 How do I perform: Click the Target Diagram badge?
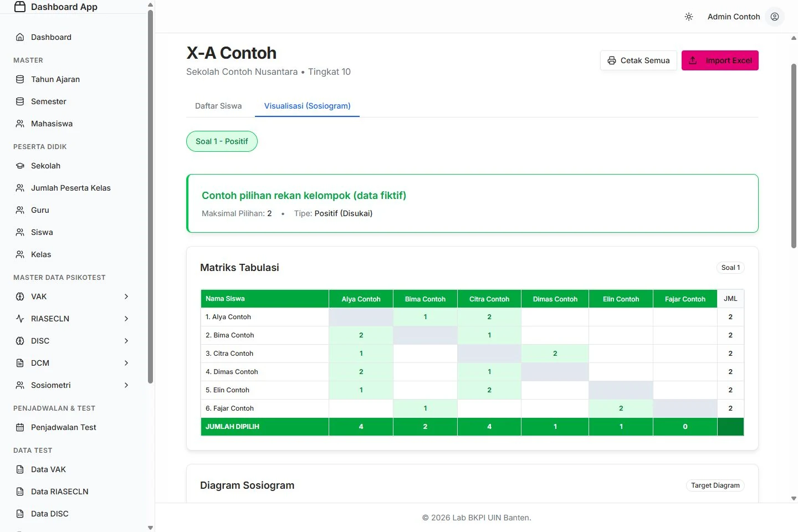[x=715, y=485]
